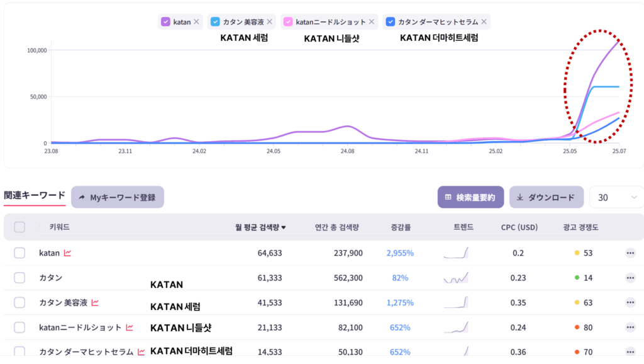Remove katan chip with its X
Screen dimensions: 644x364
(x=196, y=22)
